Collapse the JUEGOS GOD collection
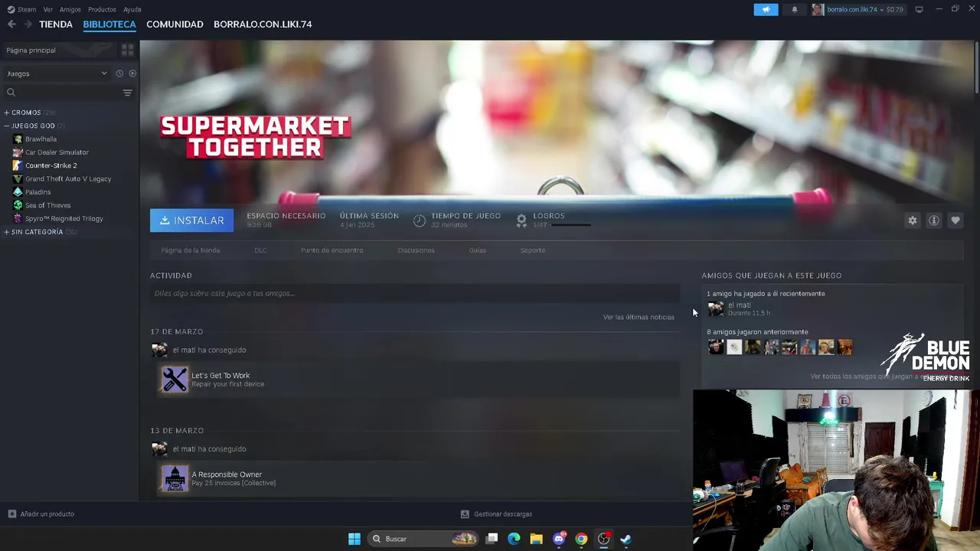The image size is (980, 551). tap(7, 126)
